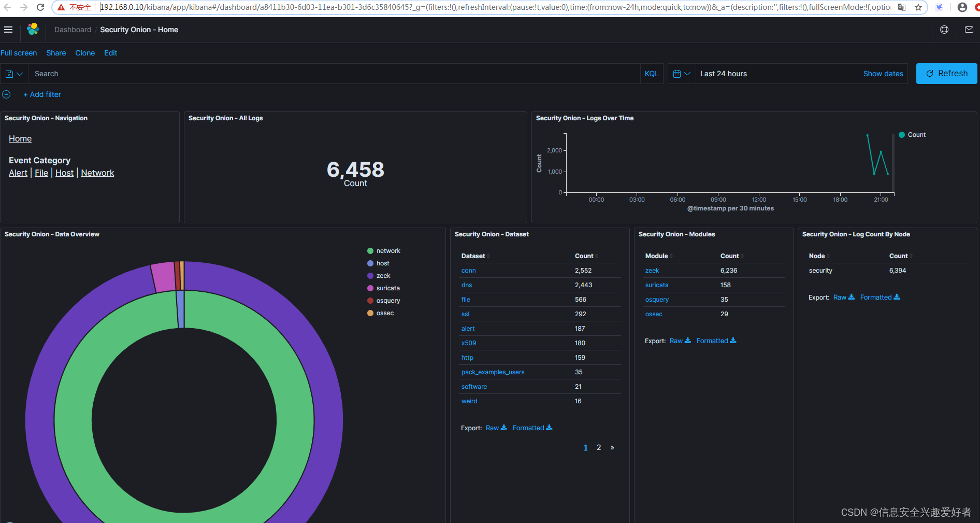Image resolution: width=980 pixels, height=523 pixels.
Task: Clone this dashboard
Action: click(85, 53)
